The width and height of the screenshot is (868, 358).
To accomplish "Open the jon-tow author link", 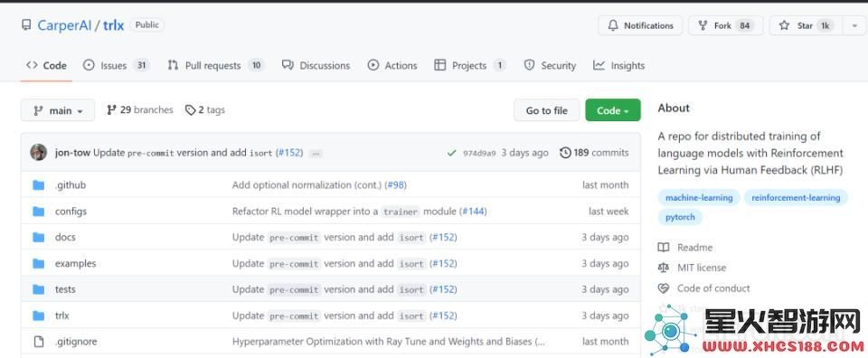I will [x=72, y=152].
